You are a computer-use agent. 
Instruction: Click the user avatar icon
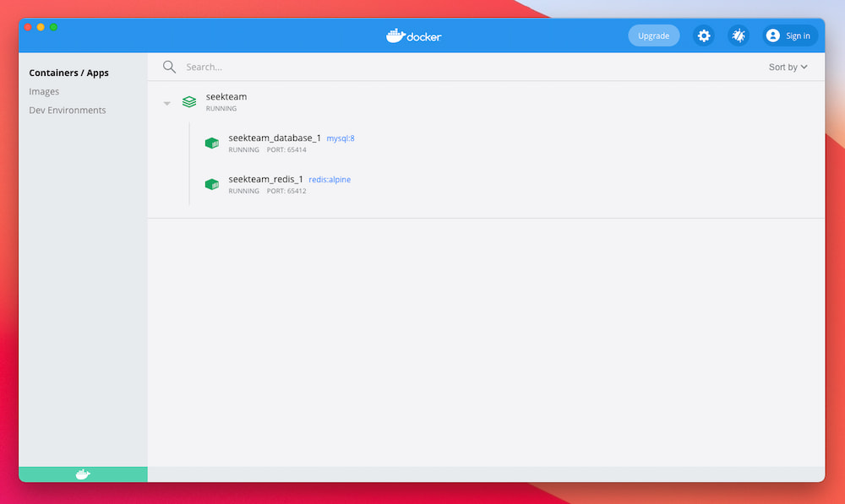773,35
